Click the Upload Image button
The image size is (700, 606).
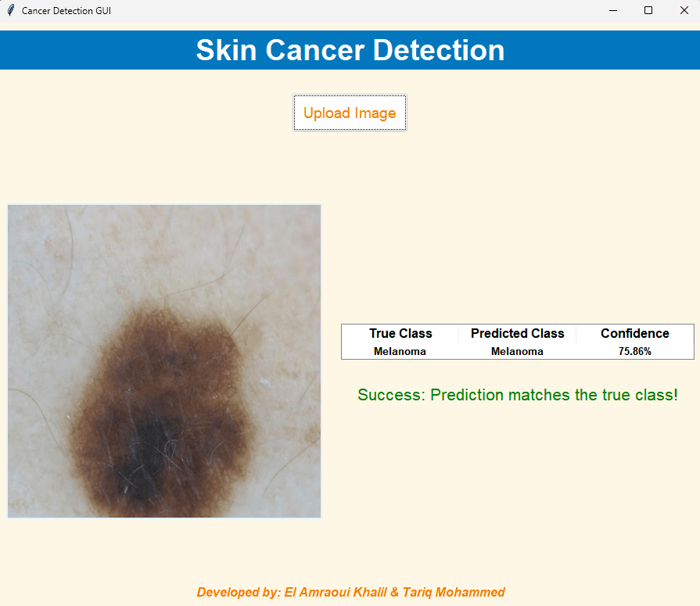[x=350, y=113]
